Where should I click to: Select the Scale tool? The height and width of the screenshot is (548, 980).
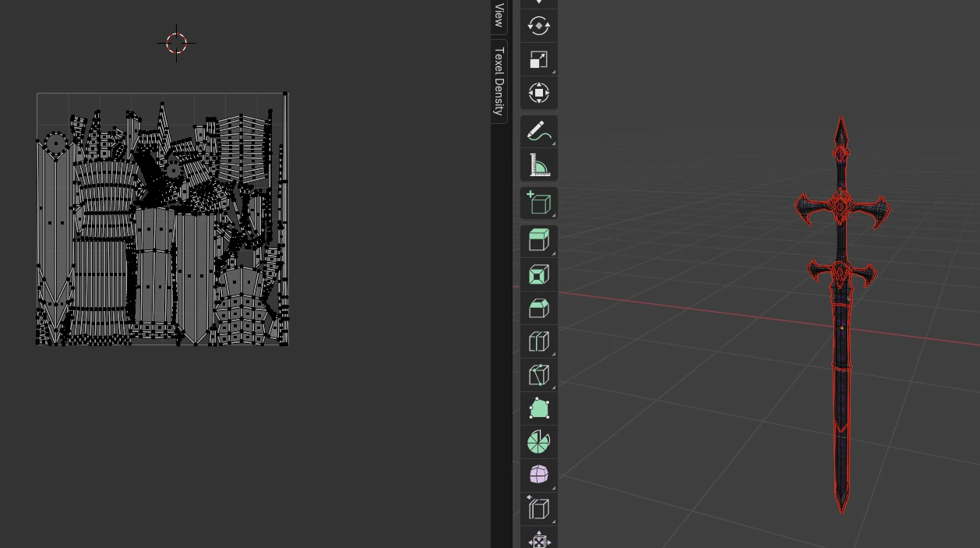pos(538,60)
